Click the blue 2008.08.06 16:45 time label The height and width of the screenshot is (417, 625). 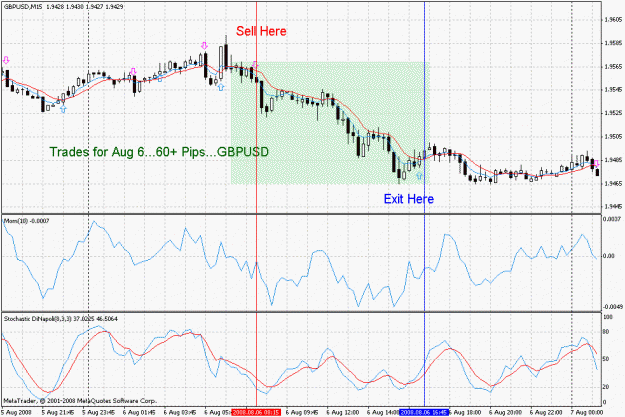(424, 412)
